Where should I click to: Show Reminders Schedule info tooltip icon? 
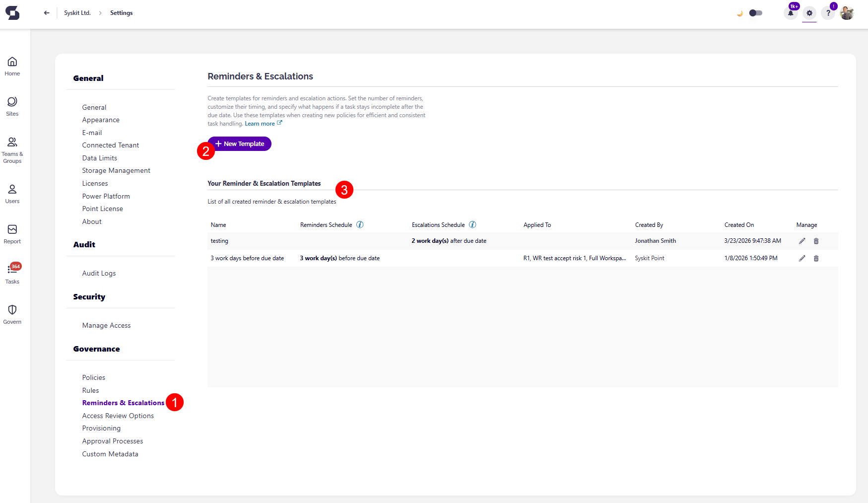[x=360, y=225]
